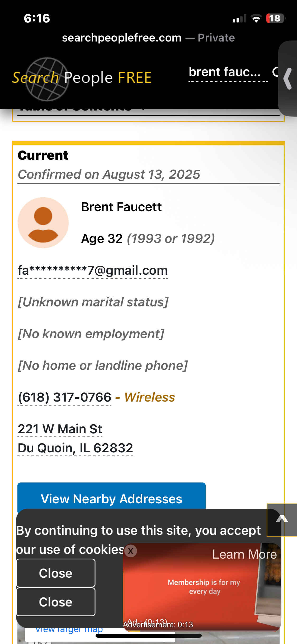This screenshot has height=644, width=297.
Task: Tap the Wi-Fi status icon
Action: tap(256, 19)
